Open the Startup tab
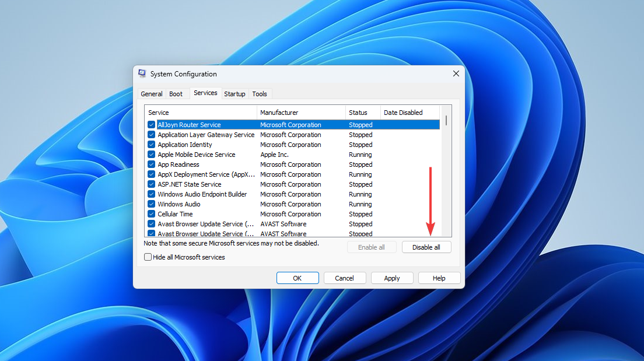644x361 pixels. 235,94
